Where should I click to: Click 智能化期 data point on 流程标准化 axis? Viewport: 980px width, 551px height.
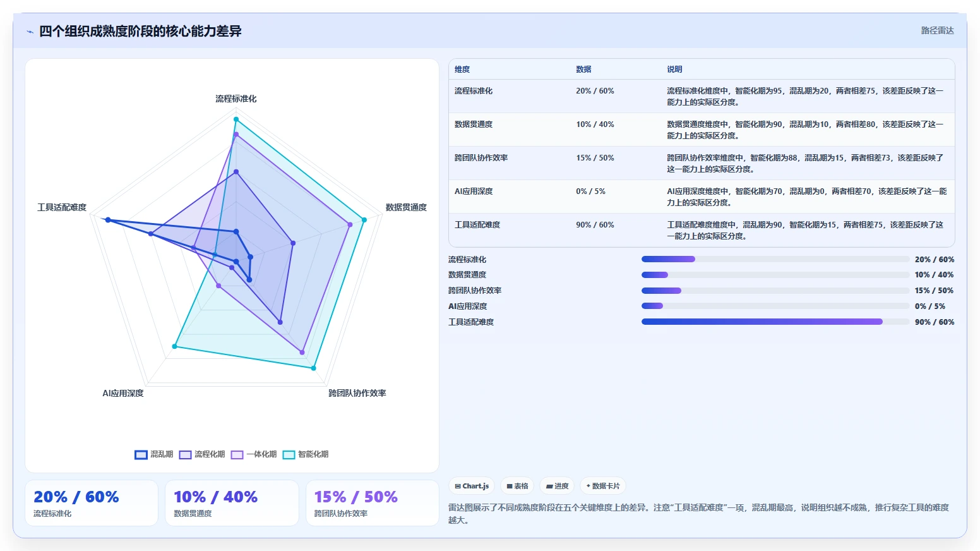click(236, 119)
